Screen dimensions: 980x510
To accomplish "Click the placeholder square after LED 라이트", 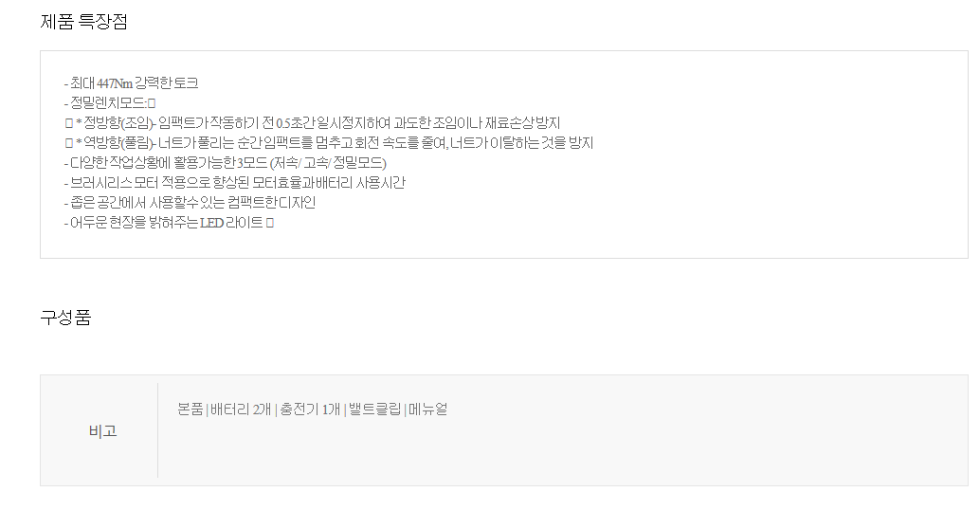I will coord(270,223).
